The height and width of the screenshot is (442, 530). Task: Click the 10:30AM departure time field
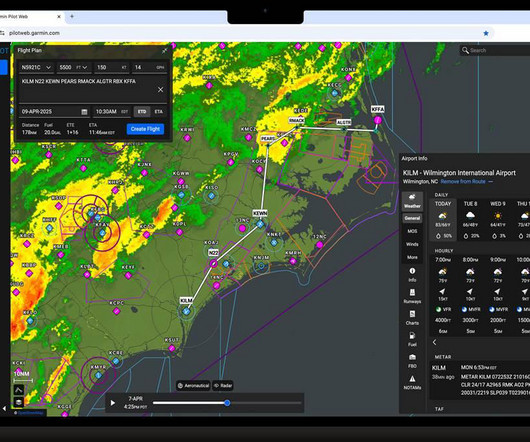click(112, 112)
